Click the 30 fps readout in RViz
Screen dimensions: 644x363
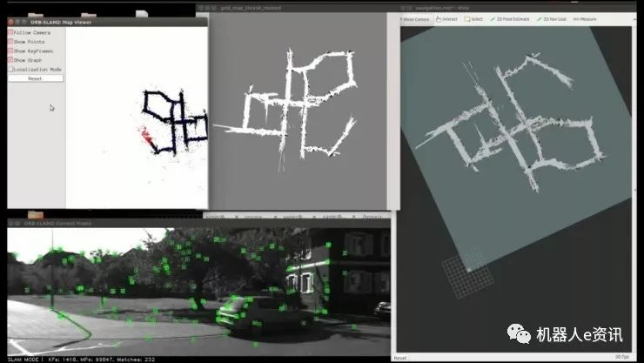622,357
